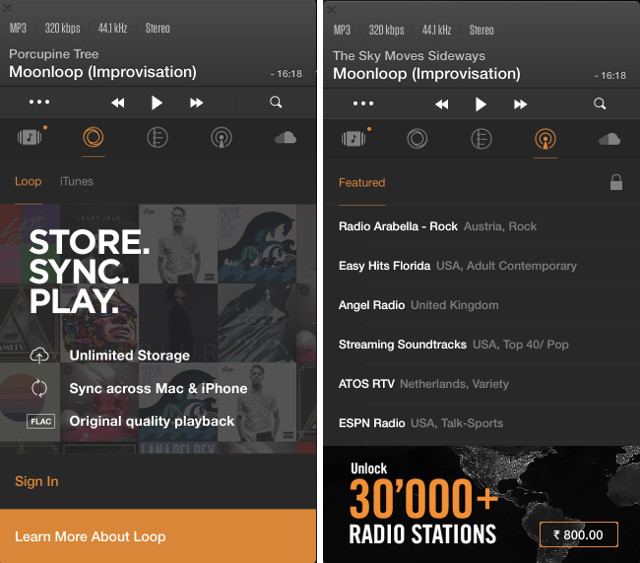Screen dimensions: 640x563
Task: Fast forward track in the right player
Action: point(520,105)
